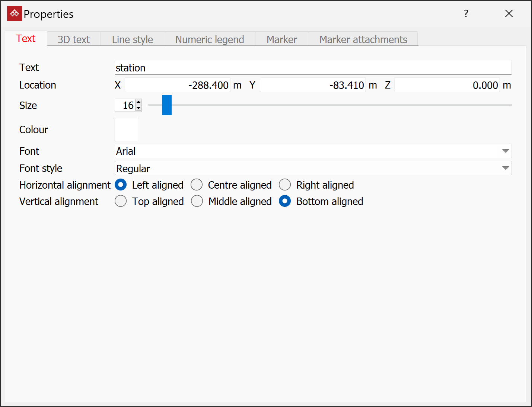532x407 pixels.
Task: Click the blue Size slider handle
Action: [167, 105]
